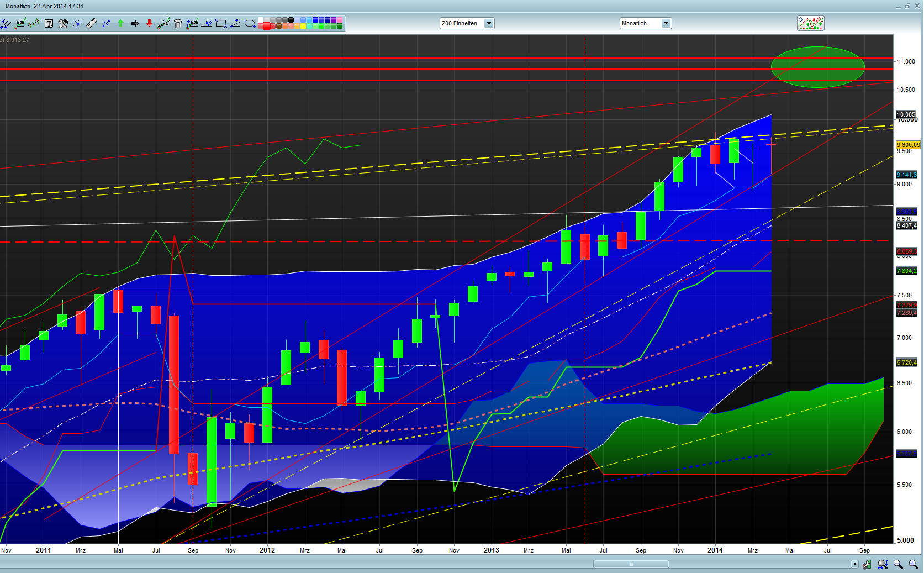Viewport: 924px width, 573px height.
Task: Click the 8.407,4 price label
Action: tap(906, 225)
